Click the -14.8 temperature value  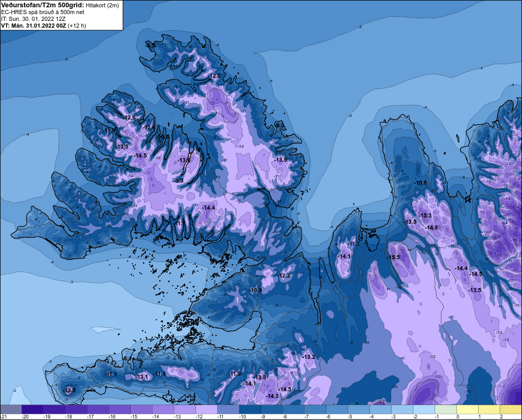[x=432, y=227]
